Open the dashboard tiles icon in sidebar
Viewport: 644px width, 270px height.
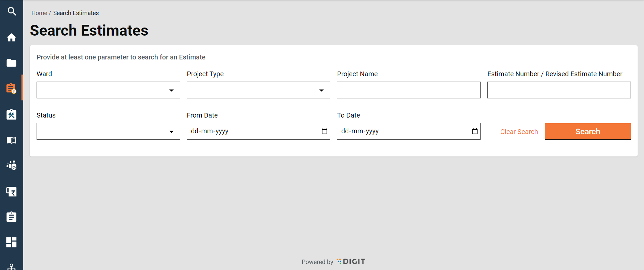click(11, 242)
